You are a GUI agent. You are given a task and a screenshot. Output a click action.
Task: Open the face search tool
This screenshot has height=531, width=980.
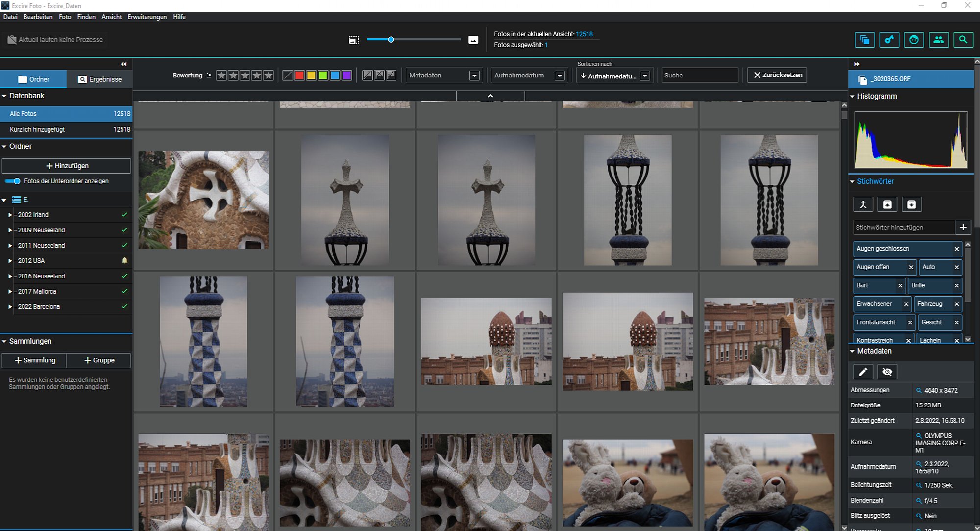pyautogui.click(x=914, y=40)
